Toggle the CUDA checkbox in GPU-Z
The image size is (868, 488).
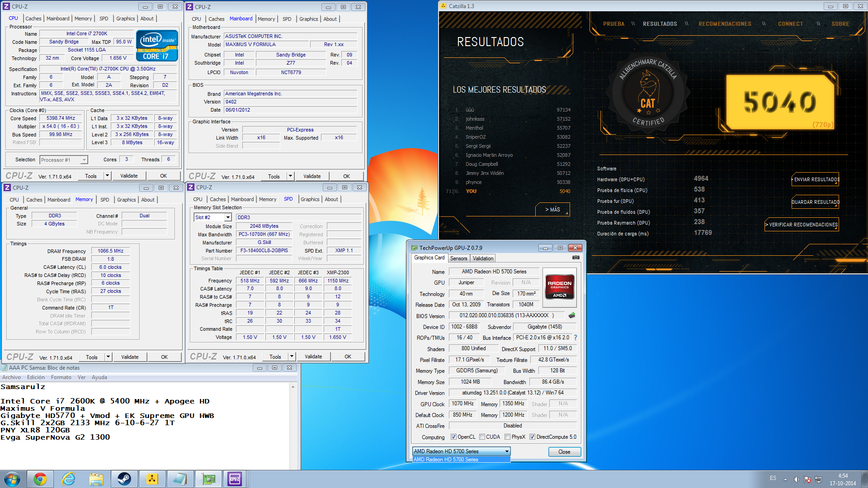[x=482, y=437]
